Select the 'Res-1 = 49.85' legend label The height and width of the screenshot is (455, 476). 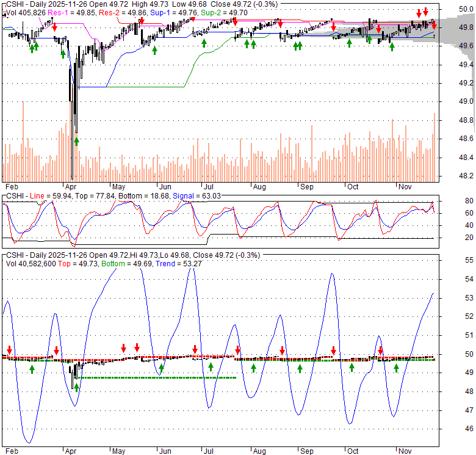tap(72, 13)
